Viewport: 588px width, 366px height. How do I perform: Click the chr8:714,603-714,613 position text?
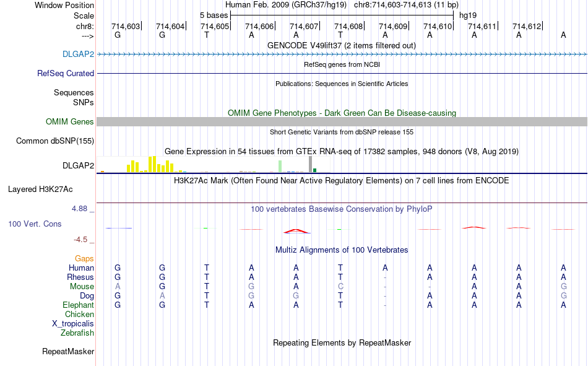coord(406,5)
